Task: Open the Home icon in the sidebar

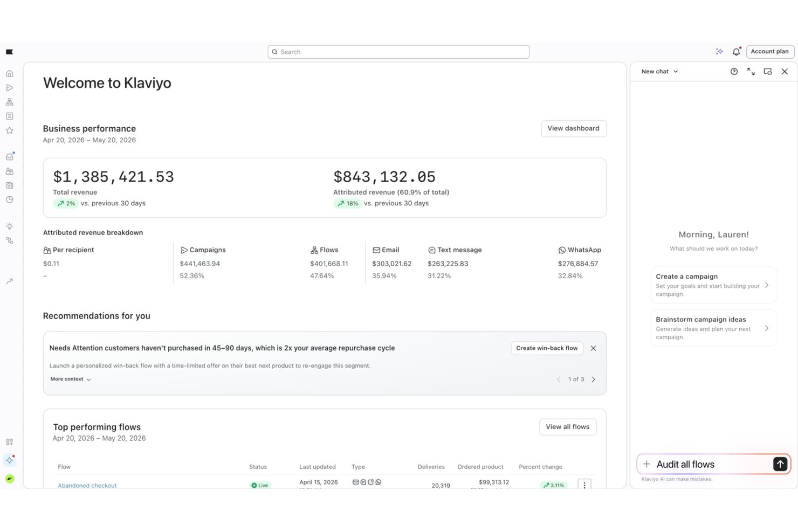Action: pyautogui.click(x=9, y=73)
